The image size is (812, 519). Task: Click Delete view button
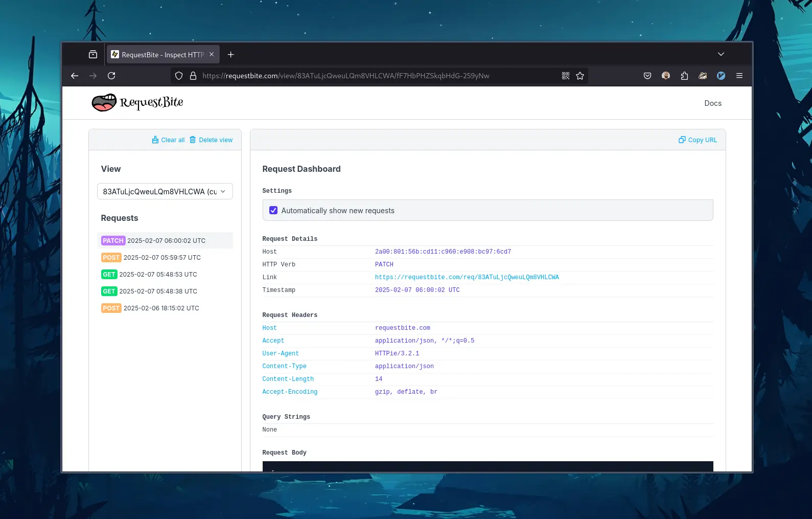coord(211,140)
